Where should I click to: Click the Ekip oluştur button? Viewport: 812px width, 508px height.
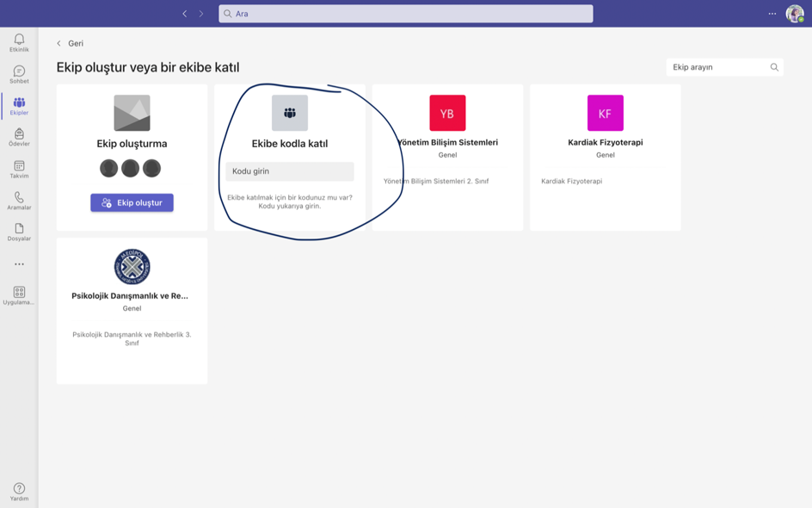point(132,202)
